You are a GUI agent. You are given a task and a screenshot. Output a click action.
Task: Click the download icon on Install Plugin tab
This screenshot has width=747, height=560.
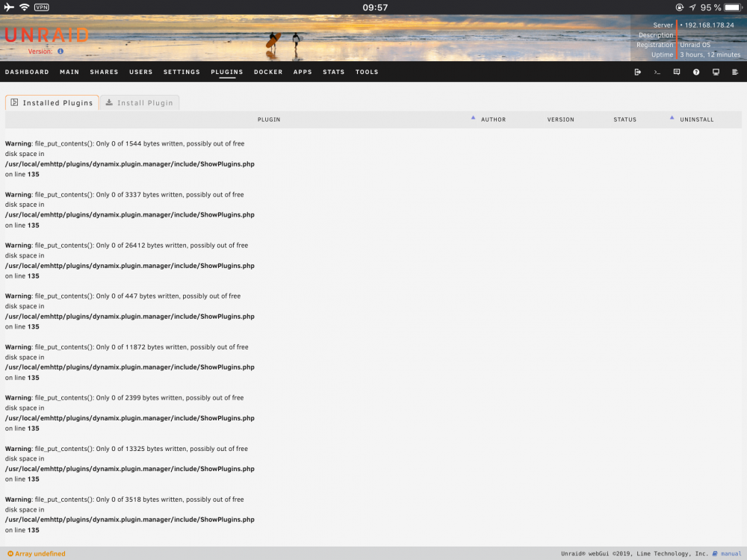[x=109, y=102]
